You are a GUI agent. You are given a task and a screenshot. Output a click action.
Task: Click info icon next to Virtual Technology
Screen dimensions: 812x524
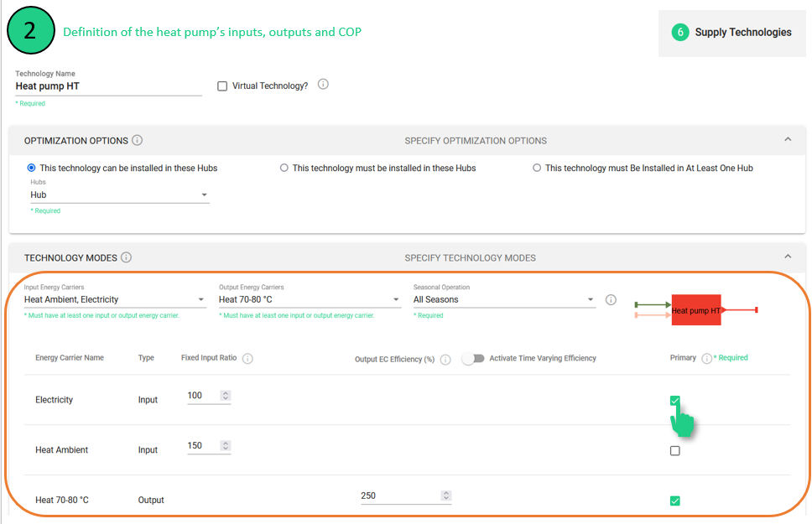coord(323,85)
